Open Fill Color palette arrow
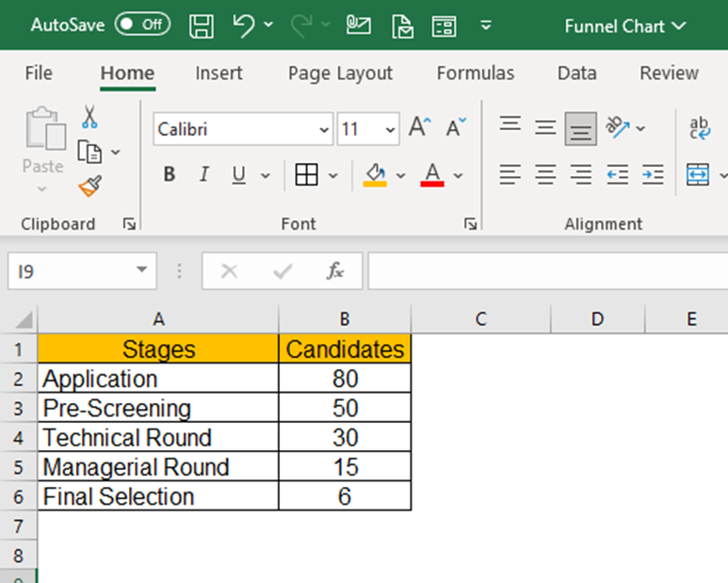Viewport: 728px width, 583px height. [x=400, y=175]
